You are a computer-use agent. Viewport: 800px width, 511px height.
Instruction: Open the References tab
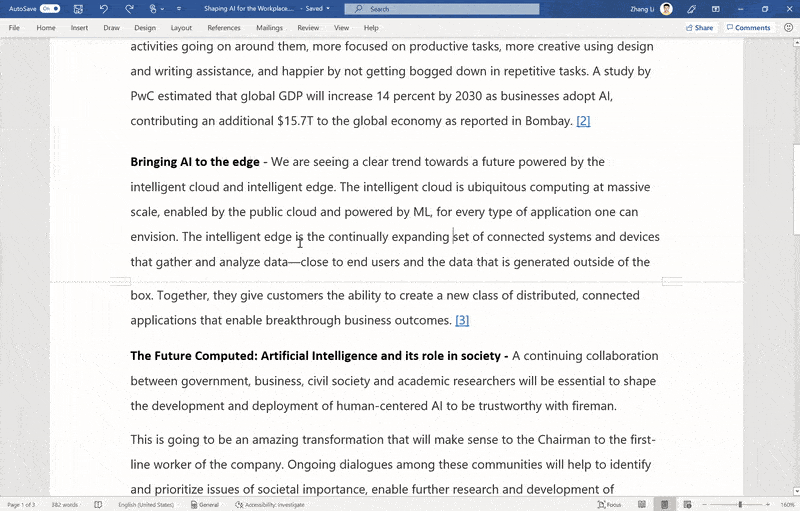click(x=224, y=28)
